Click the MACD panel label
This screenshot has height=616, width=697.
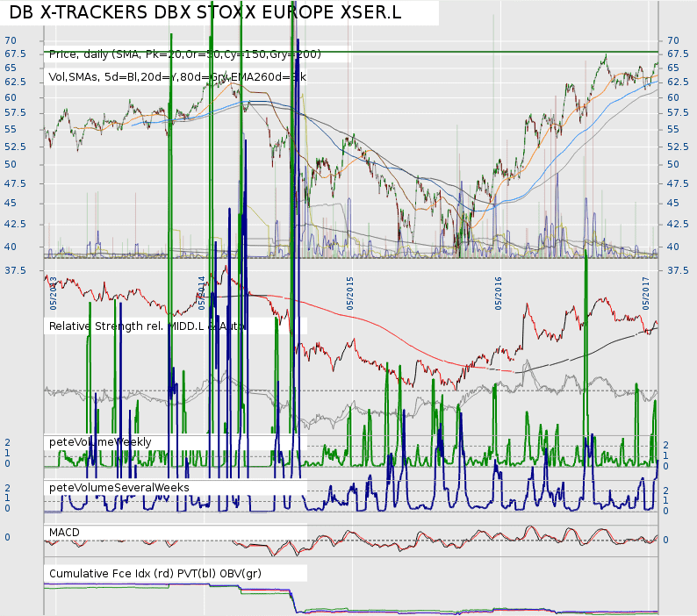coord(64,533)
